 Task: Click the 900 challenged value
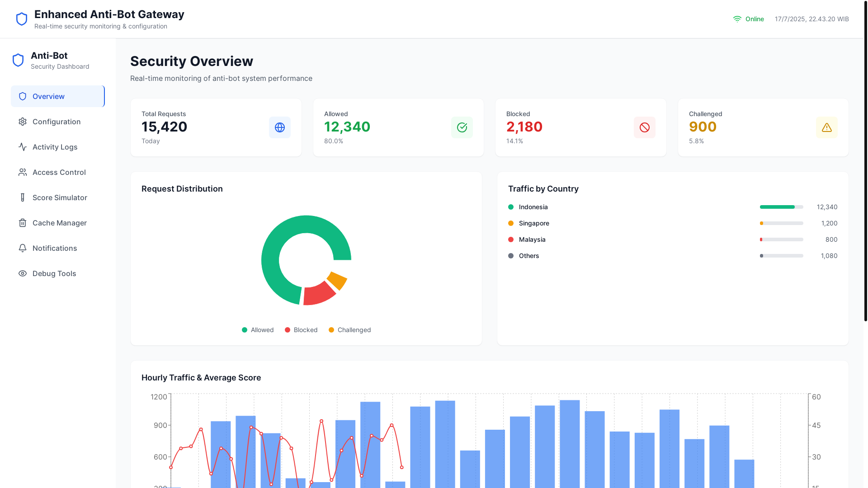[703, 127]
